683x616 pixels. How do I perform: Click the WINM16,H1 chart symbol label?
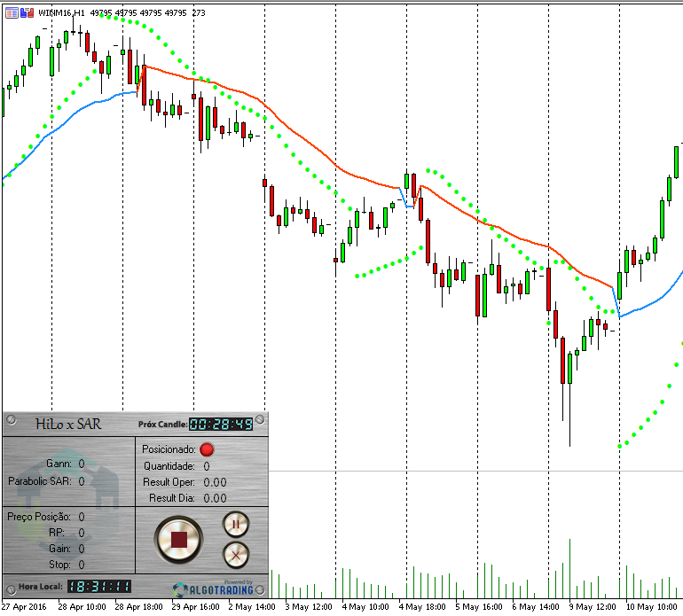coord(61,13)
